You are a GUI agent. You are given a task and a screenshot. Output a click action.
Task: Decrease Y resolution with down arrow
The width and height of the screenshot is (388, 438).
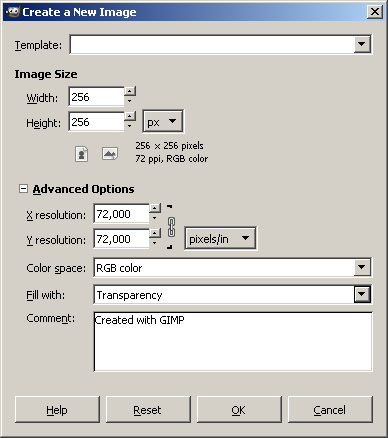[x=155, y=243]
